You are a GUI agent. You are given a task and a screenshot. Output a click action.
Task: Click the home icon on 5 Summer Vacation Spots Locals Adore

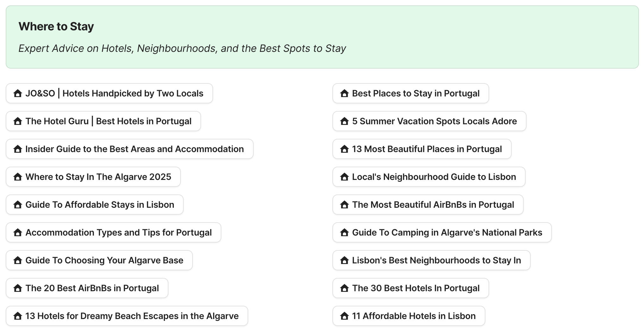tap(344, 121)
